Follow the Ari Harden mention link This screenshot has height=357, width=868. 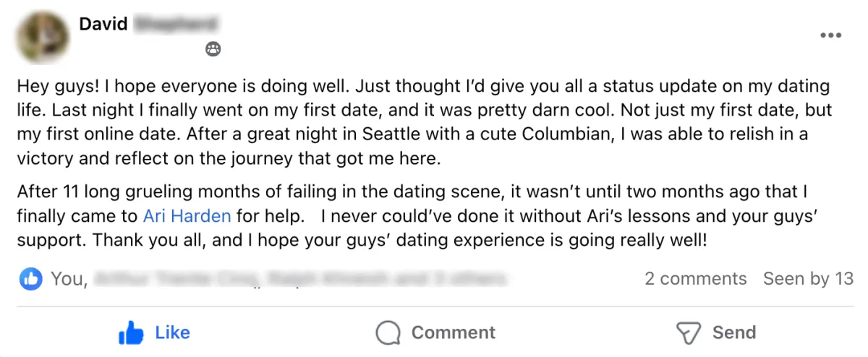pyautogui.click(x=187, y=215)
